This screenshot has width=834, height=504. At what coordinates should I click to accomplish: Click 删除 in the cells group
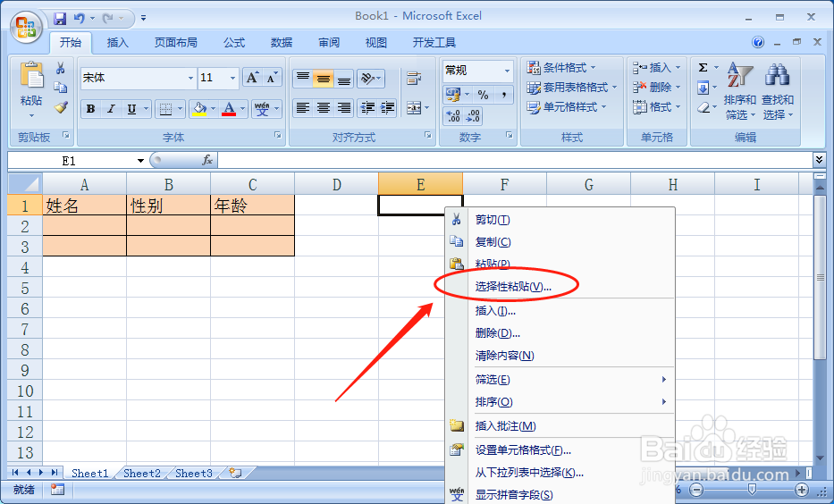pyautogui.click(x=656, y=88)
